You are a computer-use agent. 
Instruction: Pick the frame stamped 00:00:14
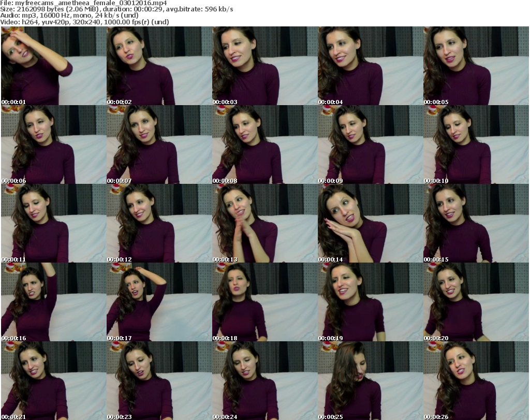coord(371,223)
